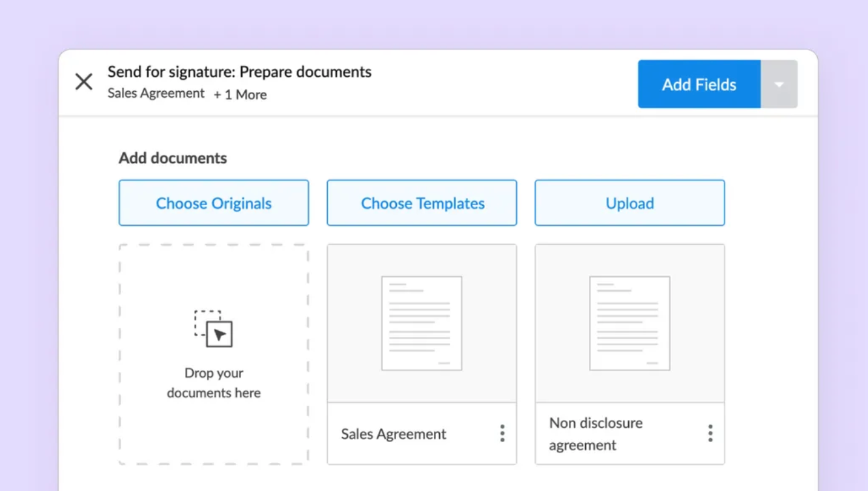The image size is (868, 491).
Task: Open the Non disclosure agreement preview thumbnail
Action: [629, 322]
